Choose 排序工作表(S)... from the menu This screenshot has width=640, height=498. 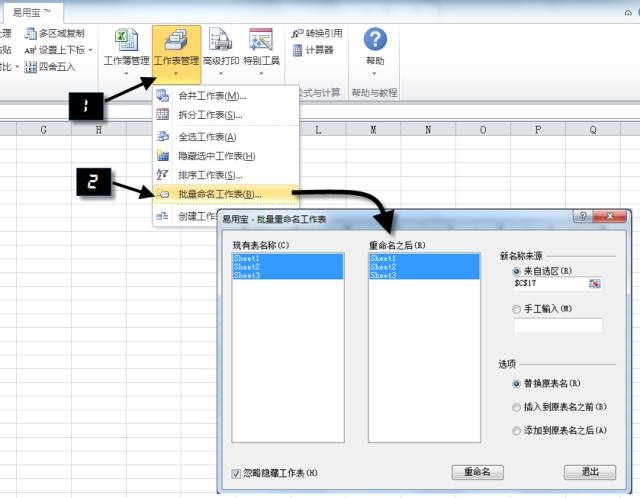226,175
